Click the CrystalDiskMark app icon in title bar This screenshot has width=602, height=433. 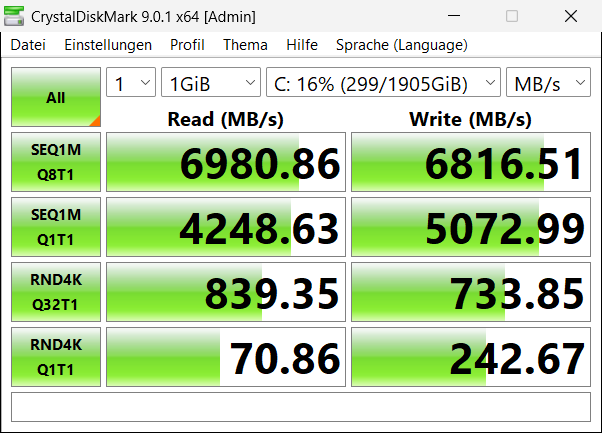(14, 16)
